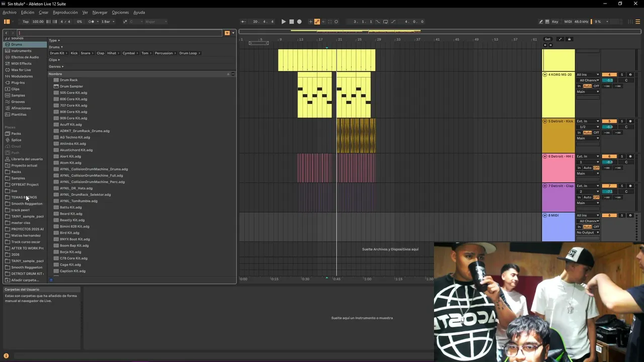Screen dimensions: 644x362
Task: Solo the 7 Detroit - Clap track
Action: pos(621,186)
